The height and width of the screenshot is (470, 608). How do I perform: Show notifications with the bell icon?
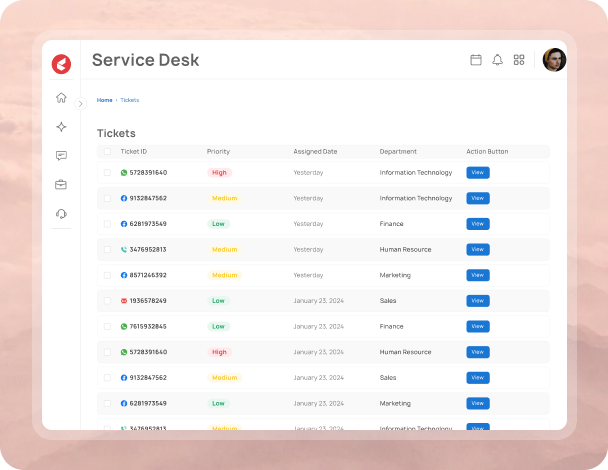(x=497, y=60)
